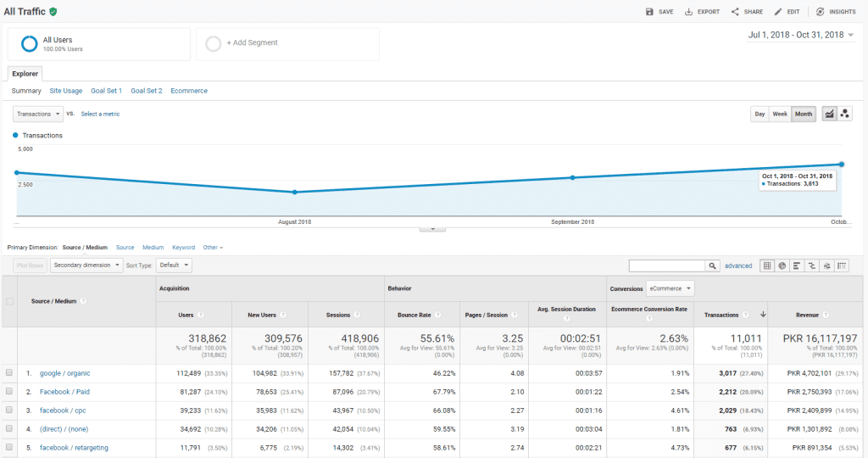Image resolution: width=868 pixels, height=458 pixels.
Task: Switch table to pivot view icon
Action: [x=842, y=265]
